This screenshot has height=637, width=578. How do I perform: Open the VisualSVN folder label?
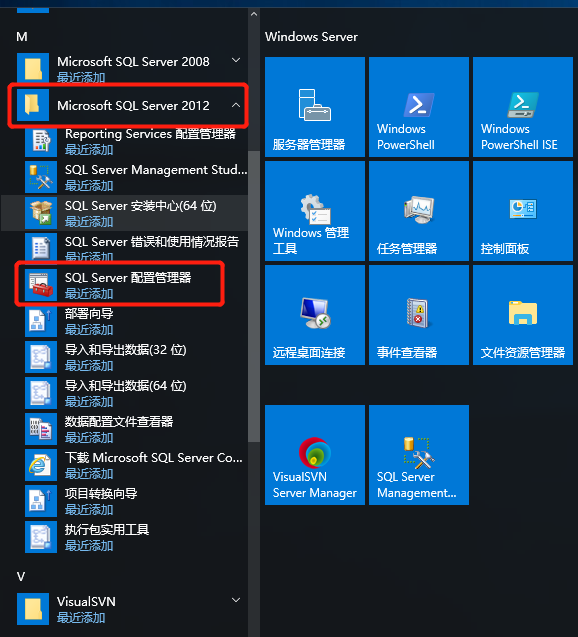coord(86,602)
